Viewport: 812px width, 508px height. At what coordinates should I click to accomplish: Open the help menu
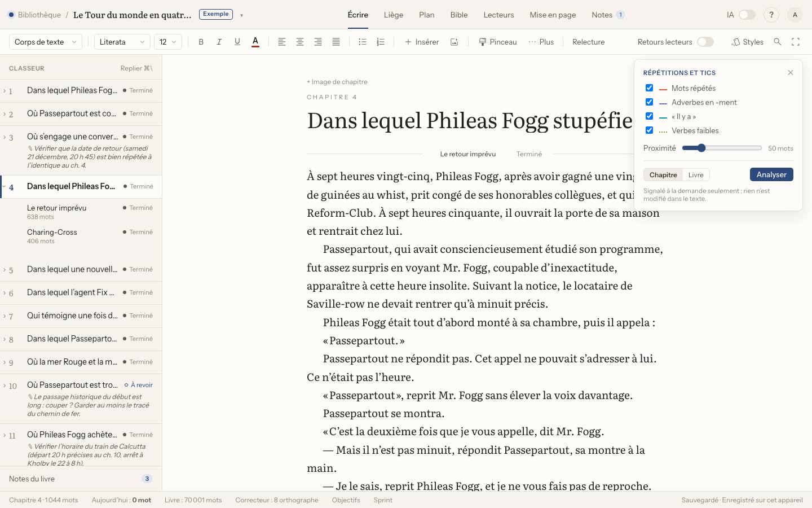coord(771,15)
